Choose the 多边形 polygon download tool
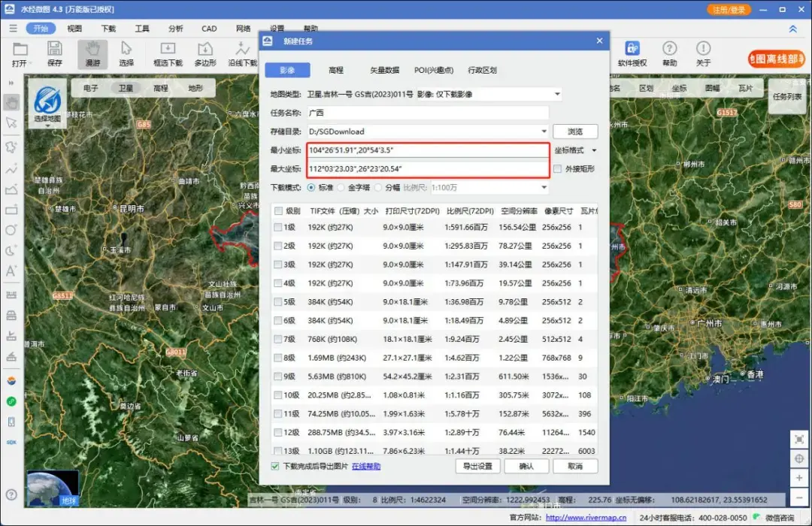 click(204, 53)
